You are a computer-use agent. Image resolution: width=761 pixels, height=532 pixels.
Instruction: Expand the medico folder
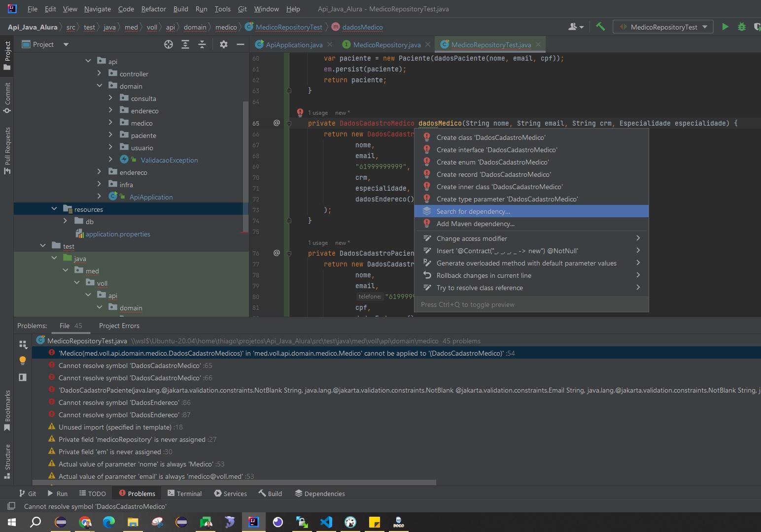pos(111,123)
